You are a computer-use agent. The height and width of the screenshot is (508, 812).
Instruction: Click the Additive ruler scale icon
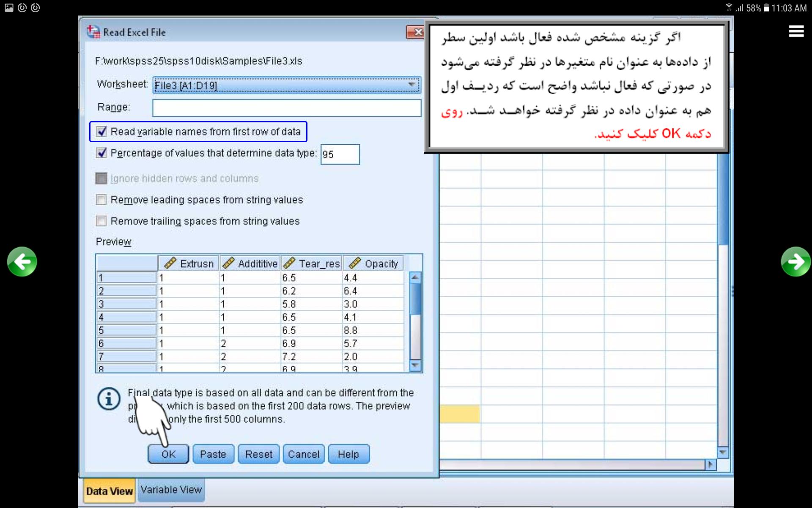pyautogui.click(x=228, y=263)
